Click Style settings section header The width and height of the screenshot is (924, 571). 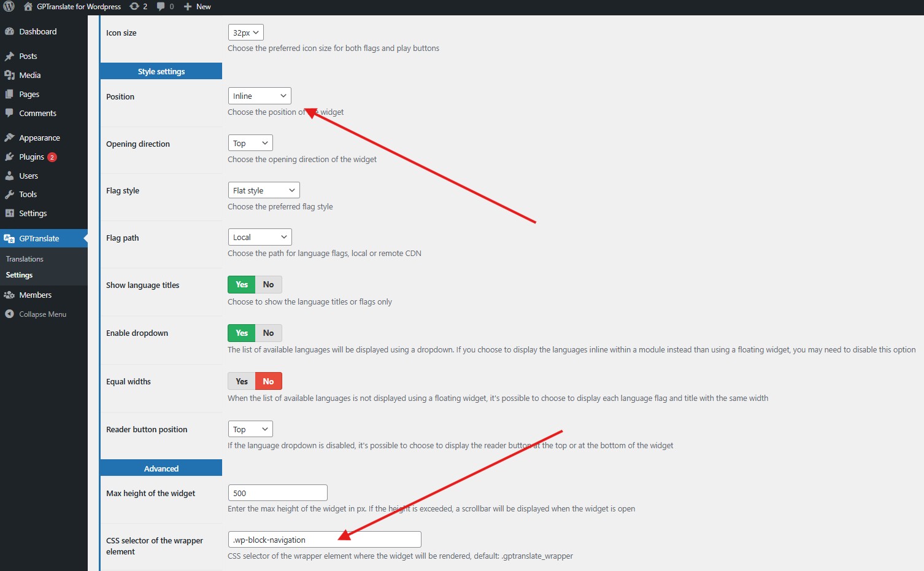[x=161, y=71]
